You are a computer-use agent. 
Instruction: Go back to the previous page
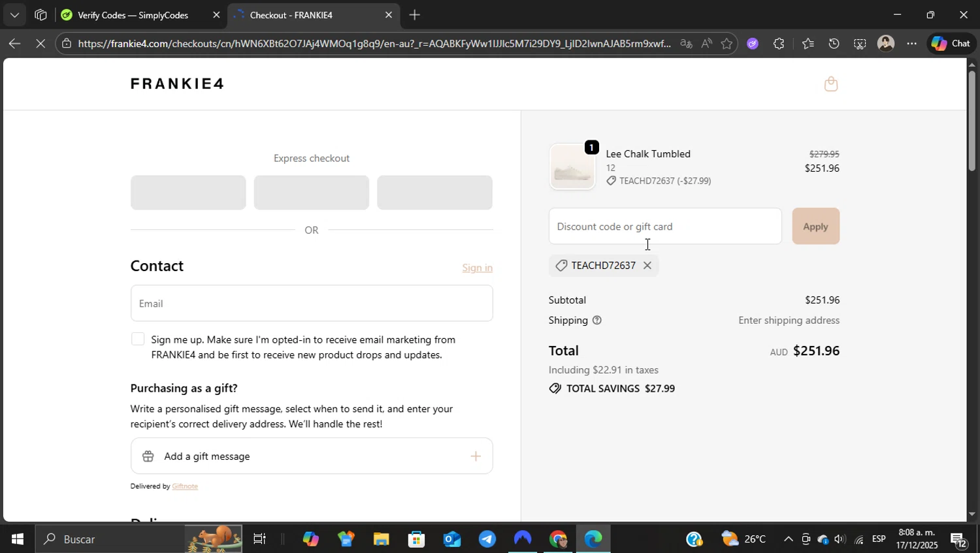pos(14,44)
